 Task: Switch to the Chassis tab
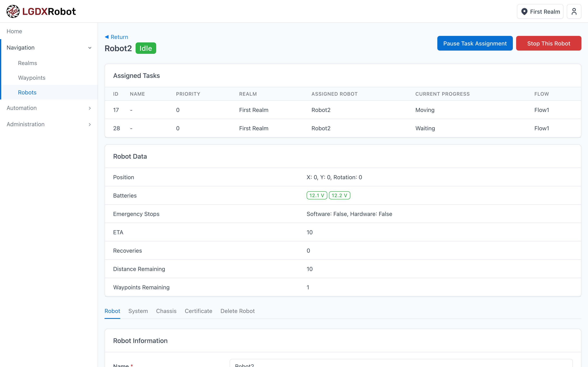(x=166, y=311)
